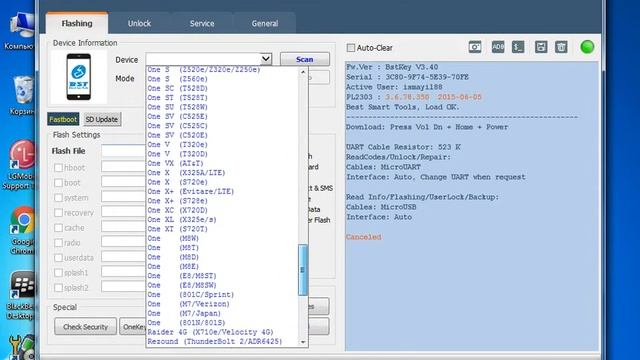This screenshot has height=360, width=640.
Task: Select Rezound (ThunderBolt 2/ADR6425) entry
Action: click(222, 342)
